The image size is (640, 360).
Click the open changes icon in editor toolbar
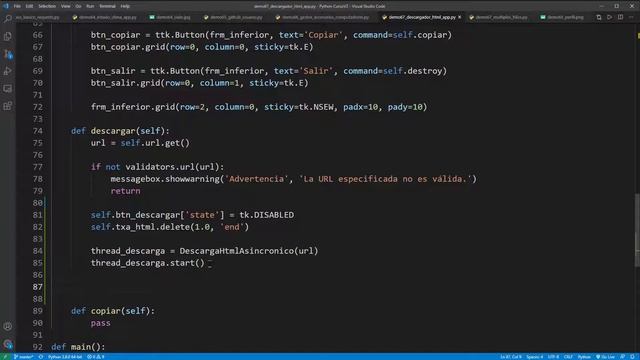[599, 17]
